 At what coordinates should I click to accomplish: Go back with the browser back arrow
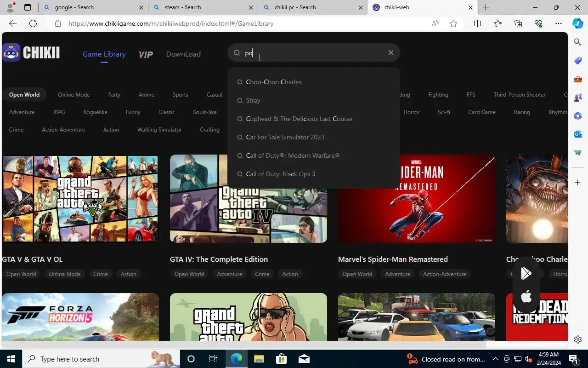click(x=13, y=23)
